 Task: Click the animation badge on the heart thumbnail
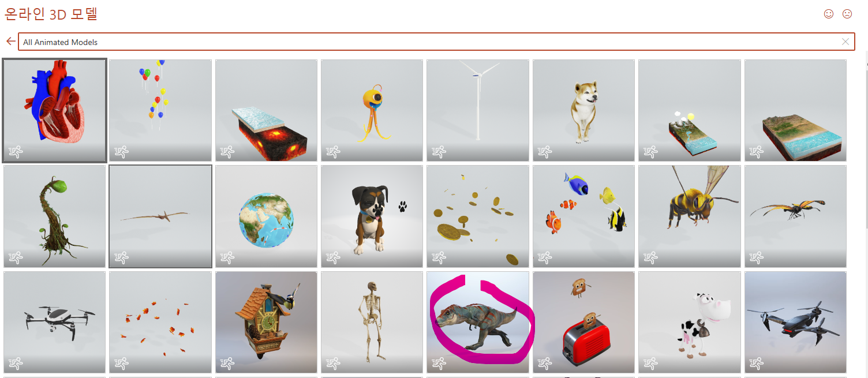click(x=16, y=152)
